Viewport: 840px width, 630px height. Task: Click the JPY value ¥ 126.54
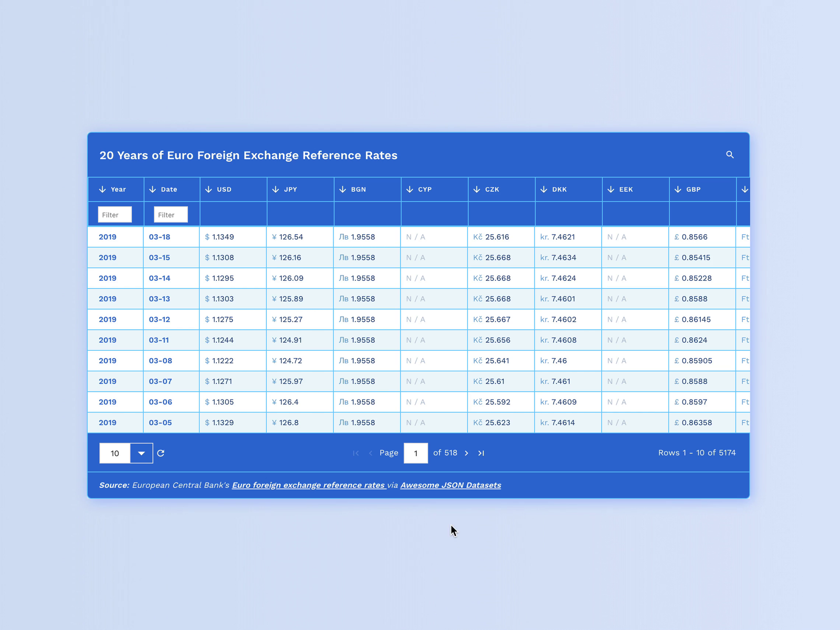(288, 237)
